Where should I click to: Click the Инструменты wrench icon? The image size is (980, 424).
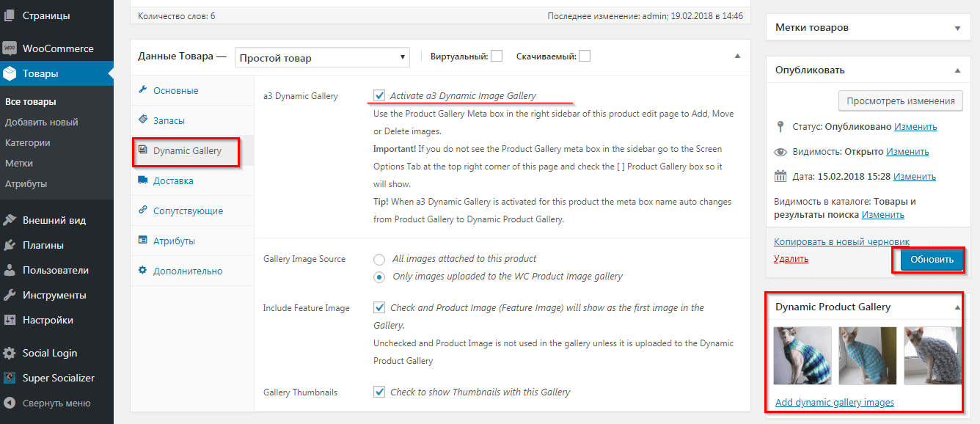coord(10,295)
